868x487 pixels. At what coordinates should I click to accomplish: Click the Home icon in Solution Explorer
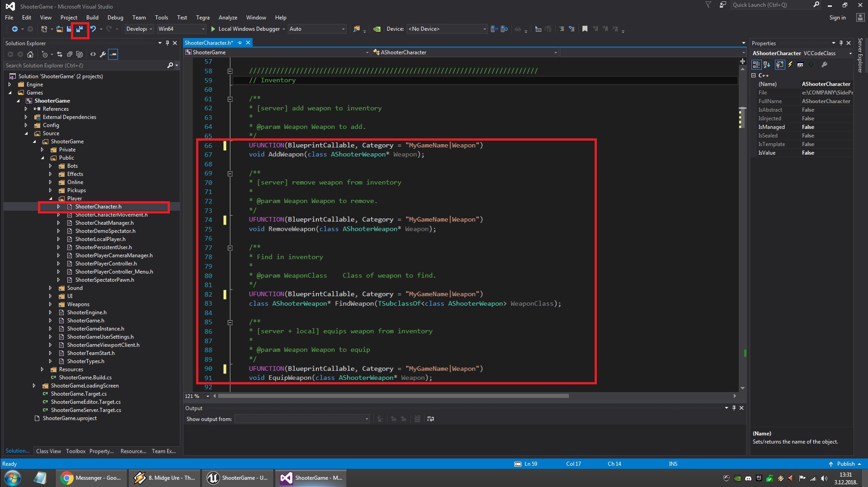tap(30, 54)
